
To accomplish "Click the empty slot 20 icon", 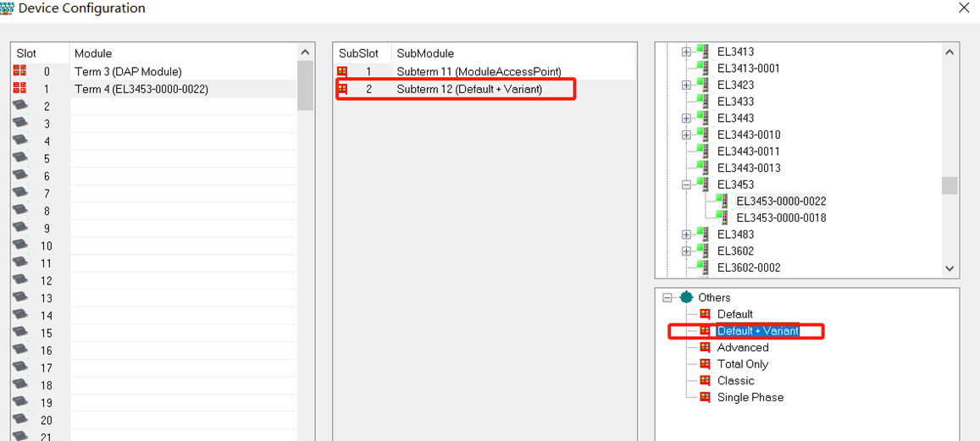I will (19, 419).
